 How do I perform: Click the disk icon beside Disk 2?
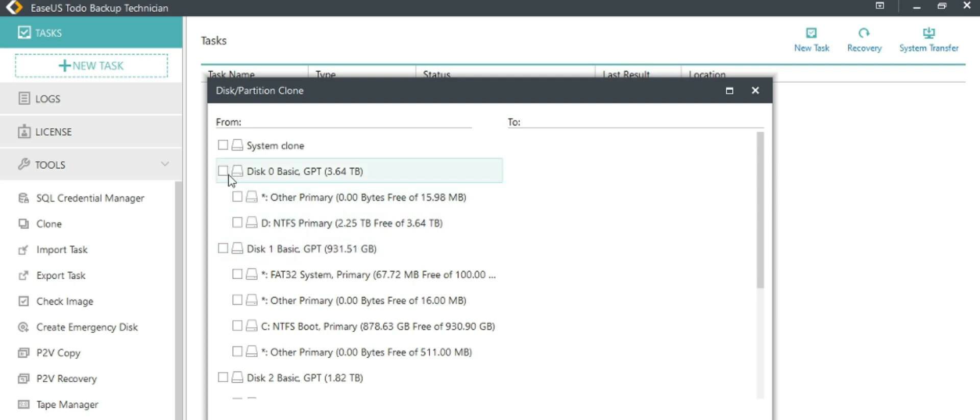[x=237, y=378]
